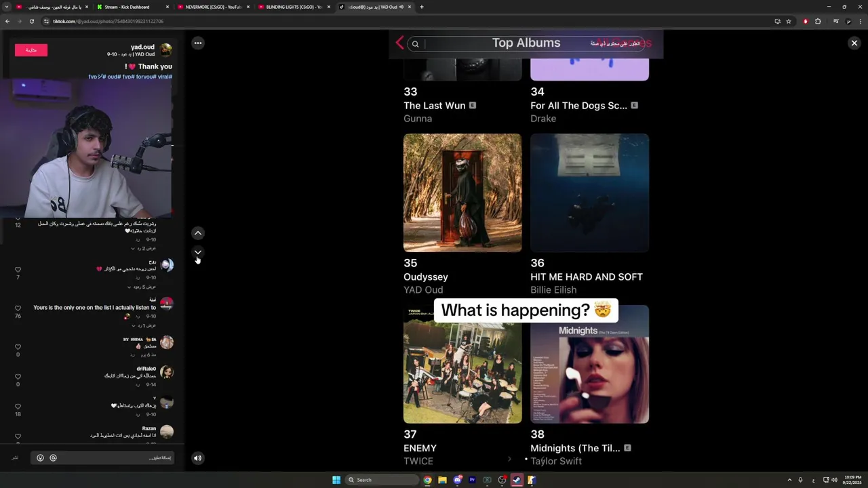
Task: Click "The Last Wun" album title
Action: click(435, 106)
